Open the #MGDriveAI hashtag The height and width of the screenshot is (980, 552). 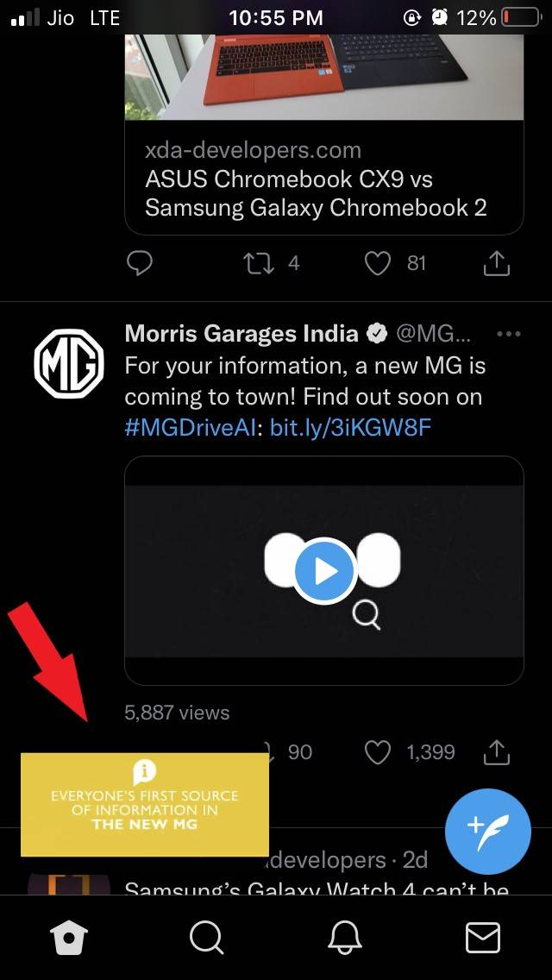[x=194, y=428]
